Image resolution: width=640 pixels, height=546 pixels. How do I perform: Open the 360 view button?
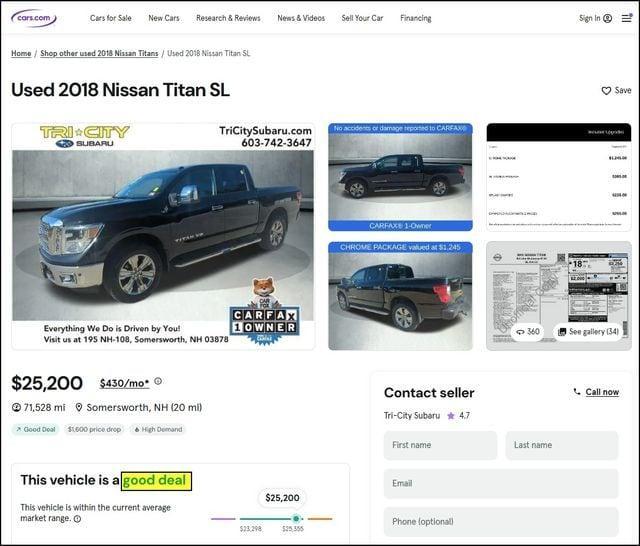[x=528, y=331]
